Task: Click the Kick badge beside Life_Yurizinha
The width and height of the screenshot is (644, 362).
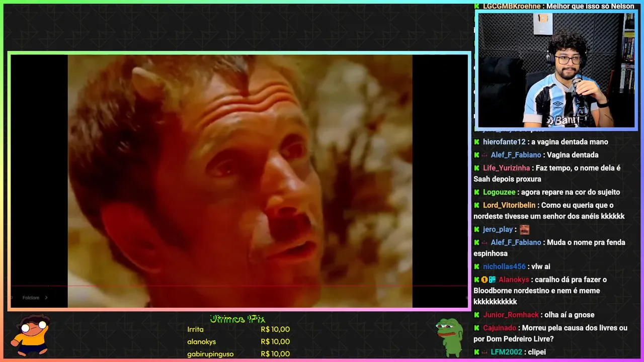Action: click(x=476, y=168)
